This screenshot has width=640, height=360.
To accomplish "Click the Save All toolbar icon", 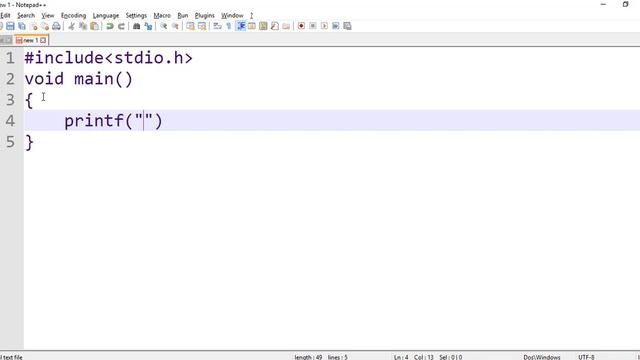I will click(22, 26).
